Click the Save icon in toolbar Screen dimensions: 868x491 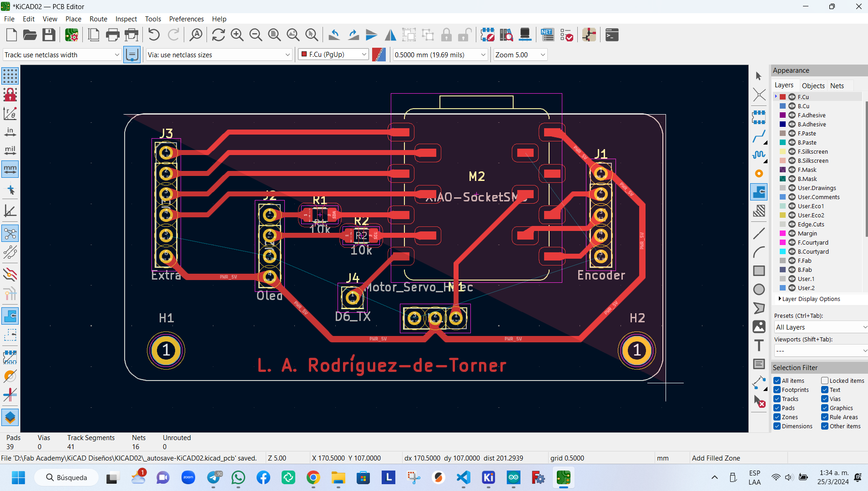[49, 35]
